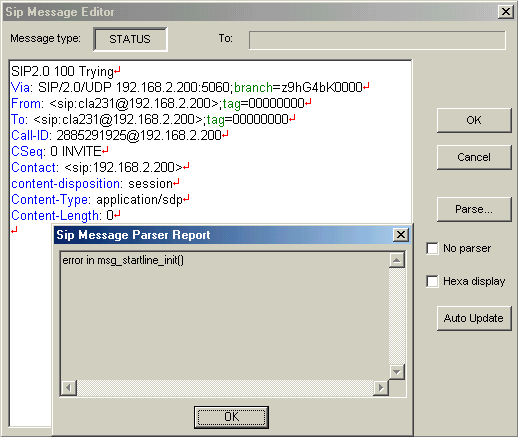Click inside the To input field
Viewport: 518px width, 437px height.
377,40
